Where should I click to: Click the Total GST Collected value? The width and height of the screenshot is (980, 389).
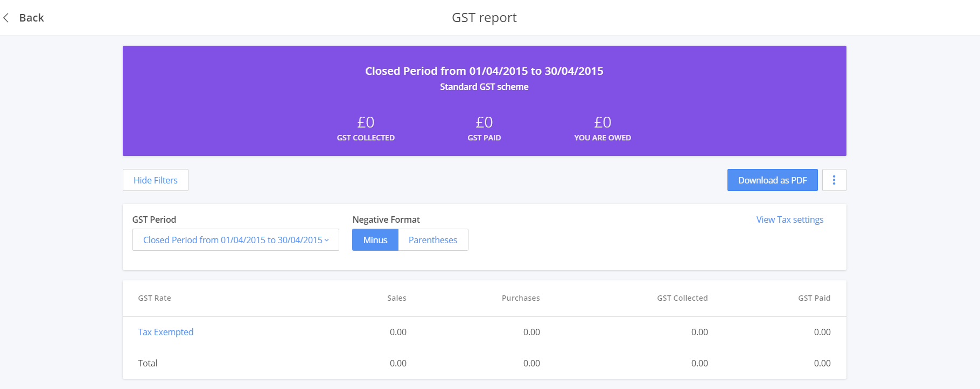click(x=699, y=363)
